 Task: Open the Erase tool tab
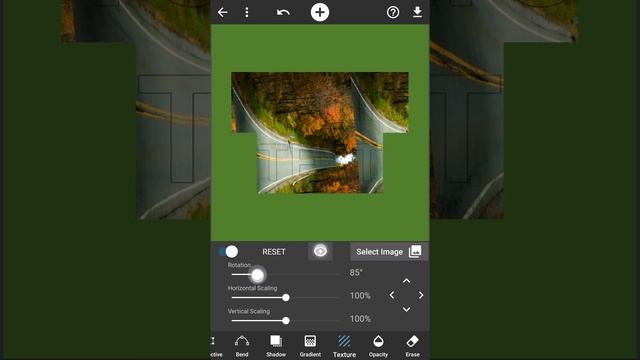[x=412, y=346]
